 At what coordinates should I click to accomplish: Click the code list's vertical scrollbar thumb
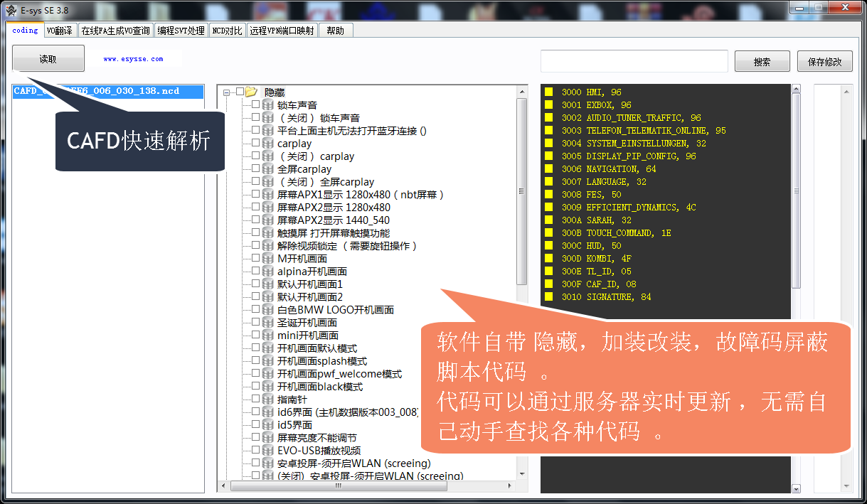(796, 191)
